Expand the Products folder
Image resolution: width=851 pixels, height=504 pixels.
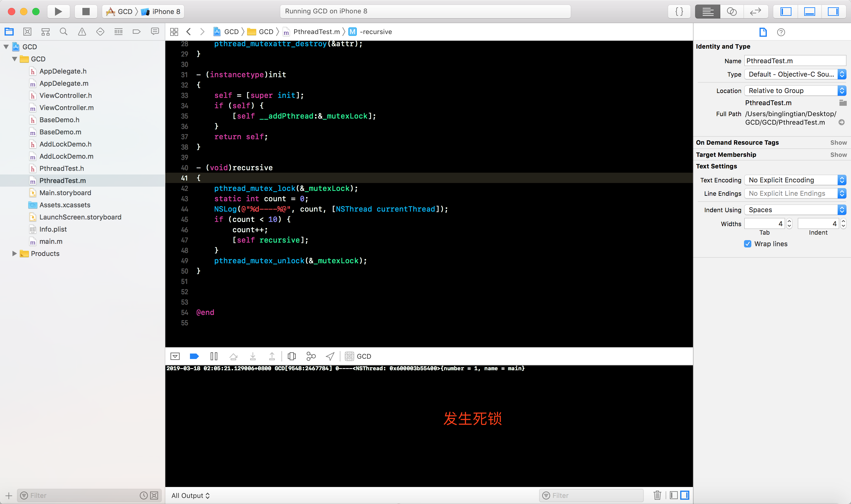(x=14, y=253)
